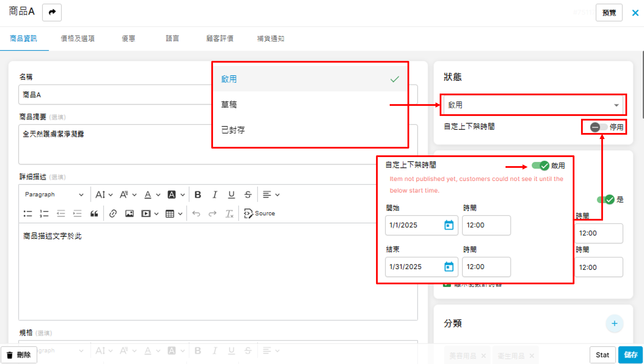Screen dimensions: 644x364
Task: Select 草稿 from the status list
Action: pyautogui.click(x=229, y=104)
